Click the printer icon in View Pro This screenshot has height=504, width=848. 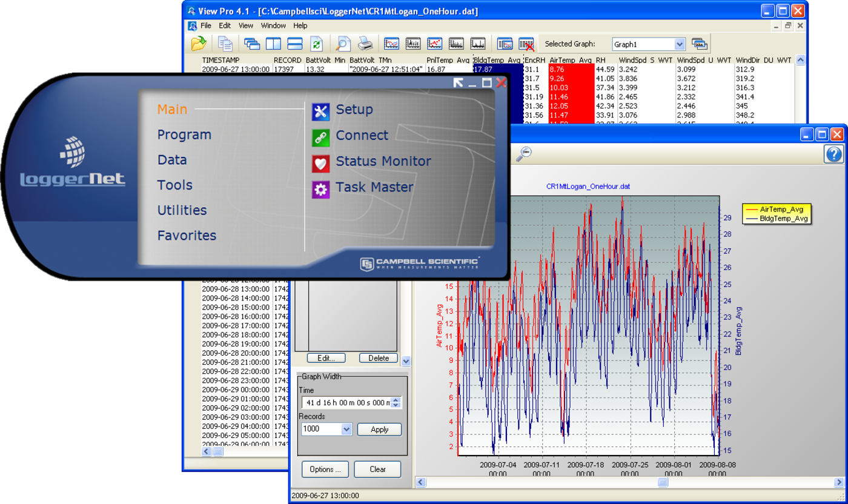point(365,44)
